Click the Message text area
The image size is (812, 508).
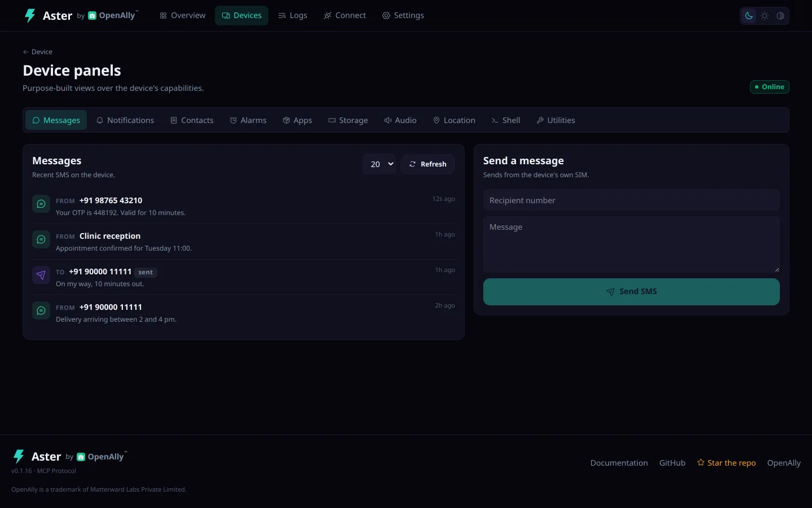(632, 244)
